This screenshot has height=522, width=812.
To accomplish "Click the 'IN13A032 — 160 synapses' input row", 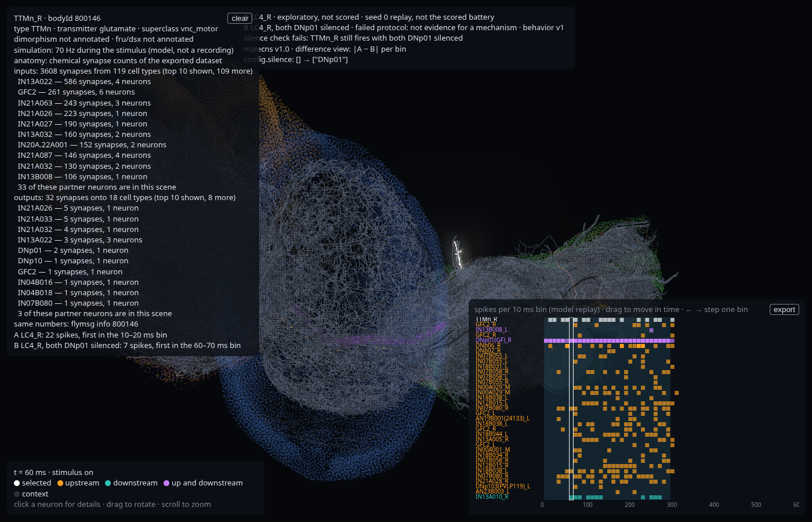I will click(84, 135).
